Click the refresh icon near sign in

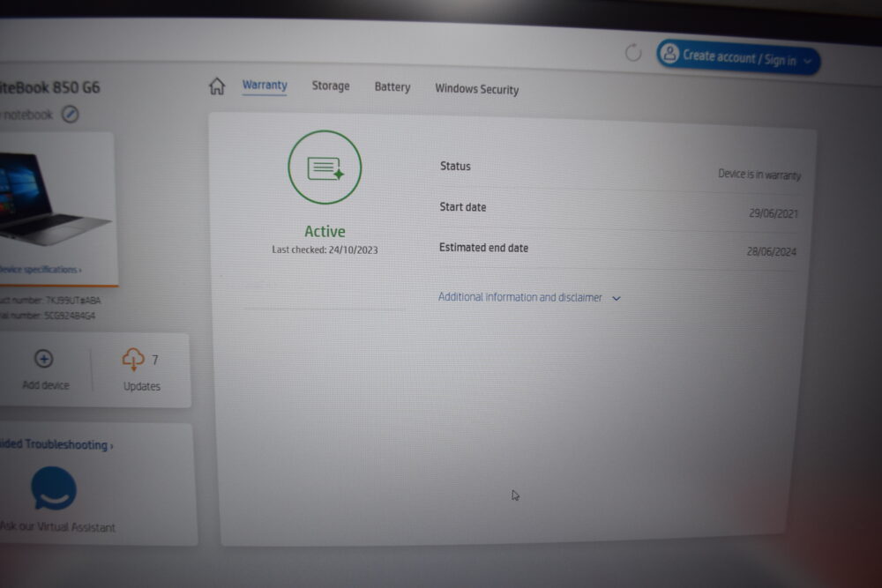click(633, 53)
